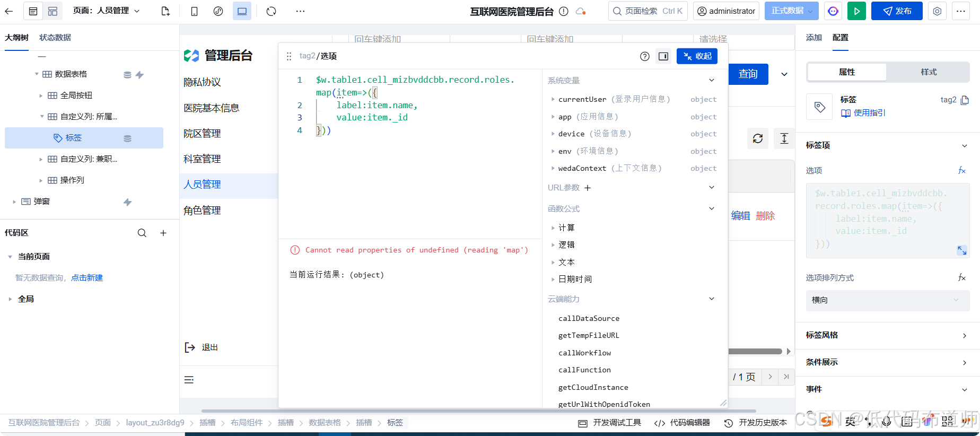Click the lightning event icon on 数据表格
This screenshot has height=436, width=980.
[139, 75]
